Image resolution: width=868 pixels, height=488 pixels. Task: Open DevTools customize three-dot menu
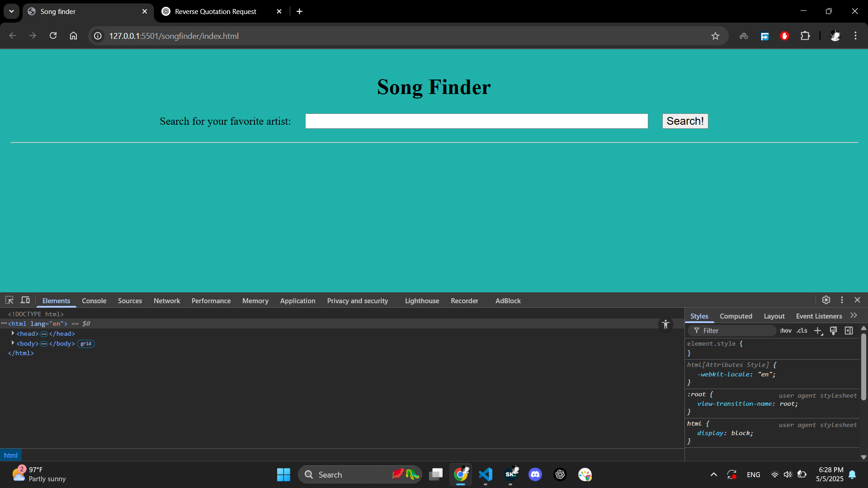pyautogui.click(x=842, y=300)
